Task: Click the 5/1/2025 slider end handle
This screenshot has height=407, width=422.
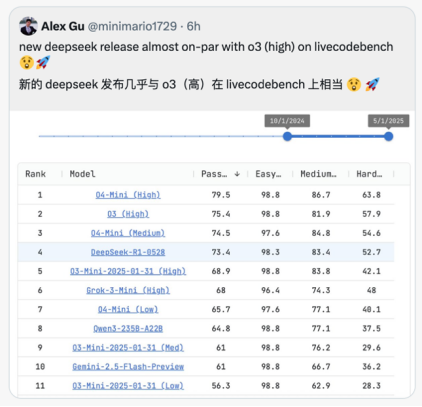Action: [388, 136]
